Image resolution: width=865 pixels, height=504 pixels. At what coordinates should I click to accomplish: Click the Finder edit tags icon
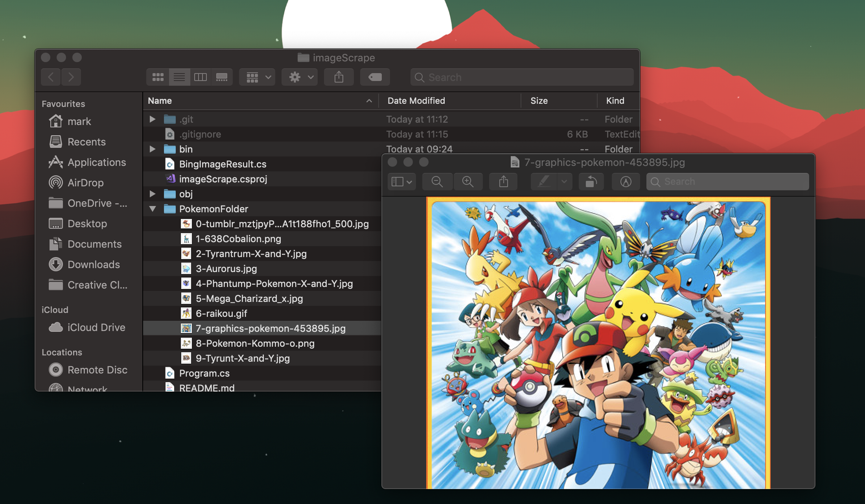[x=375, y=77]
